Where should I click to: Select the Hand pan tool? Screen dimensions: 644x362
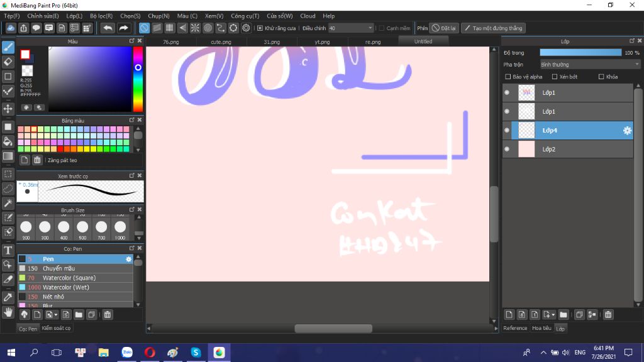pos(8,312)
